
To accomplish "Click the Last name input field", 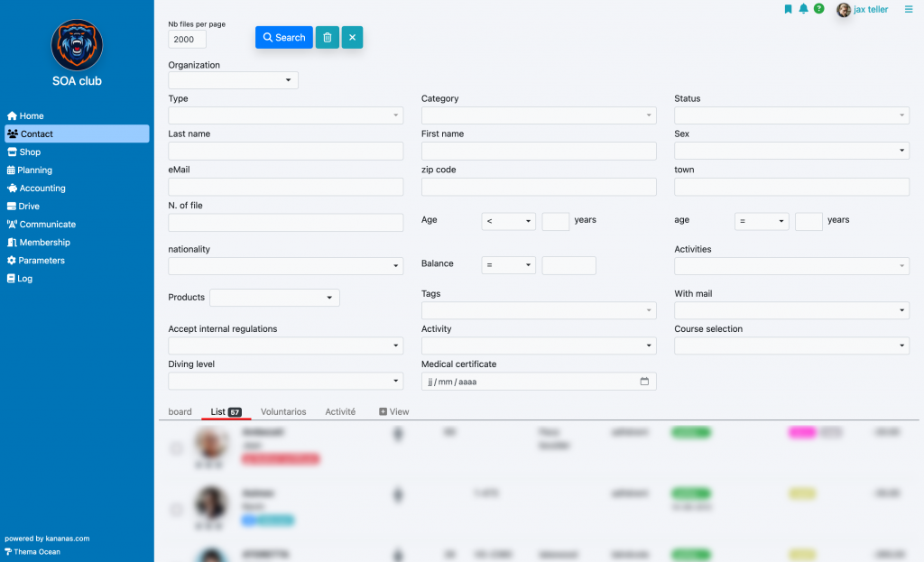I will (x=286, y=151).
